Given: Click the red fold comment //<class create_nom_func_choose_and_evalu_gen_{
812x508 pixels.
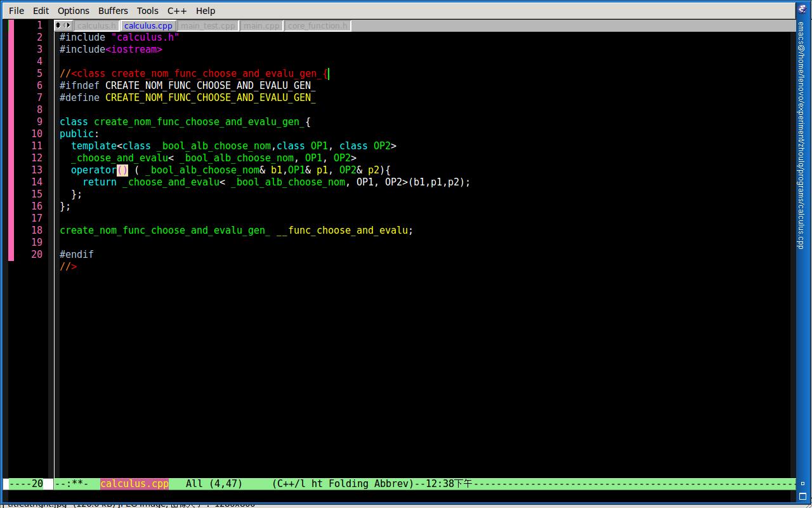Looking at the screenshot, I should pos(193,73).
